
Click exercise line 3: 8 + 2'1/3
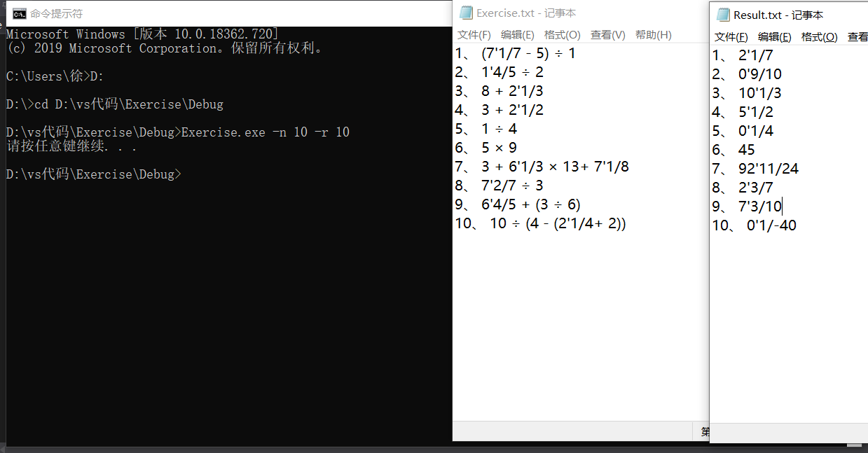[x=499, y=91]
